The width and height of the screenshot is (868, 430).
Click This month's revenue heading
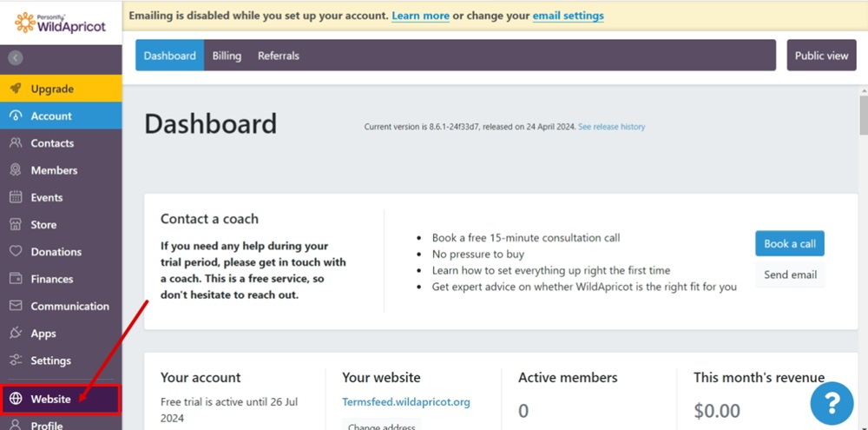[x=759, y=378]
